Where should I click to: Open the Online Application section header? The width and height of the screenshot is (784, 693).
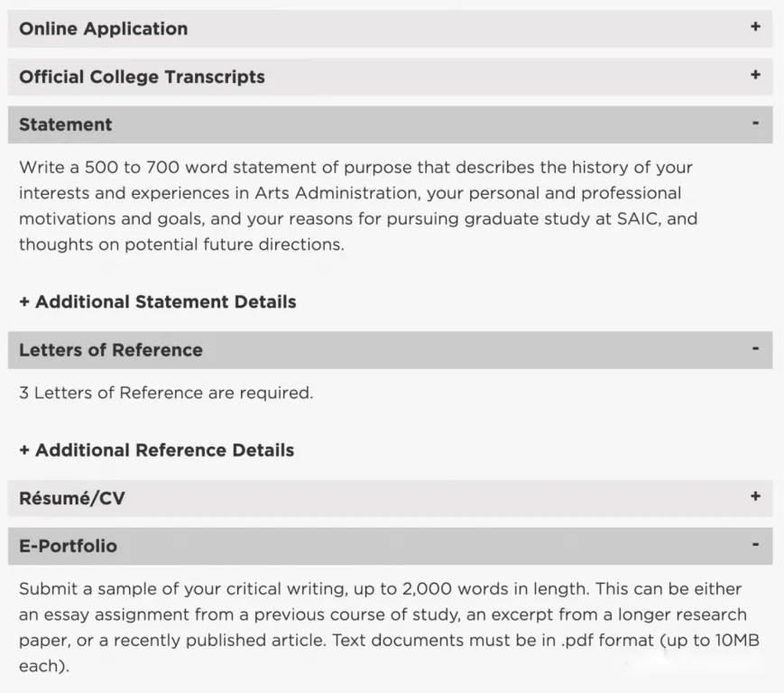[104, 29]
